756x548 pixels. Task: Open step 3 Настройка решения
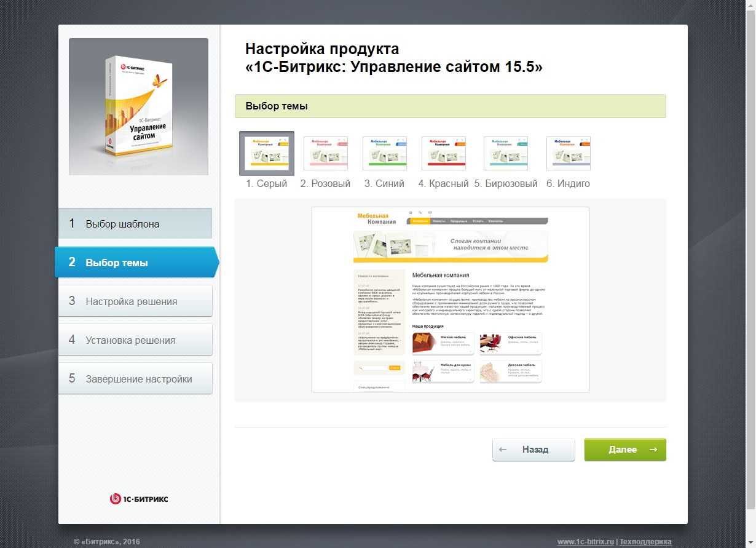(x=135, y=301)
